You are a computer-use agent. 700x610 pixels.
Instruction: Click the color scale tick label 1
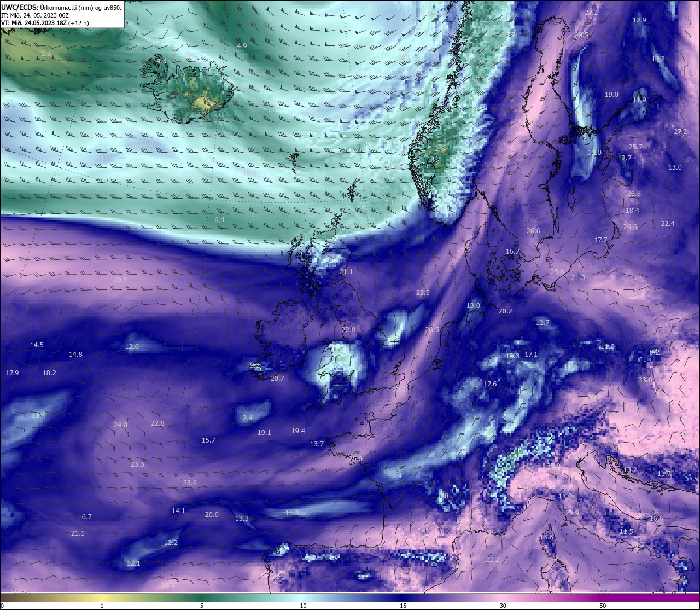click(x=102, y=606)
